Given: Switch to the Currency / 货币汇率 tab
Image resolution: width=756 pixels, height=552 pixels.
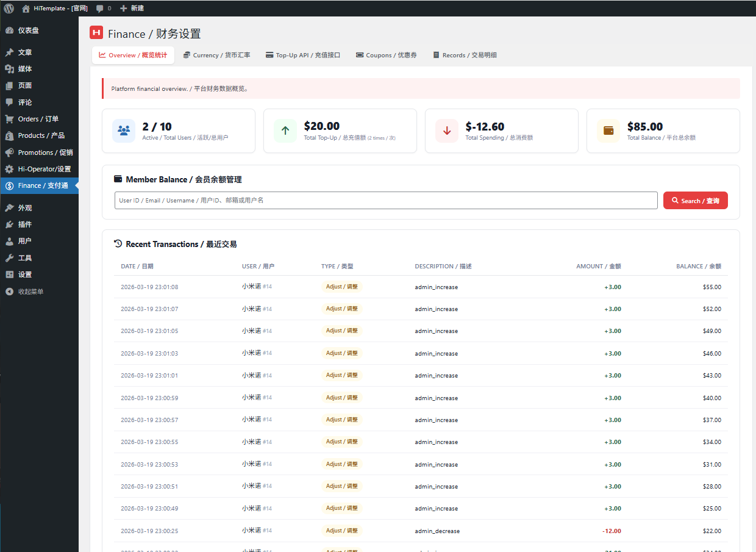Looking at the screenshot, I should (216, 54).
